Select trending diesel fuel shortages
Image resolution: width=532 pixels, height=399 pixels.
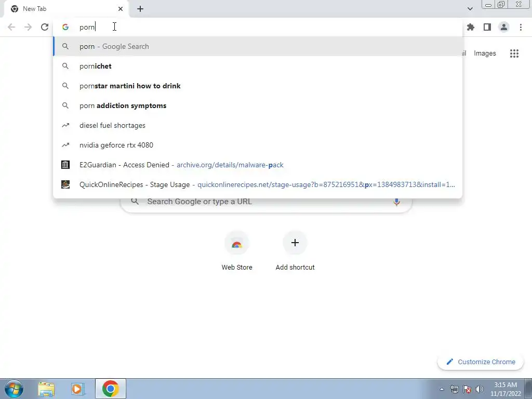tap(258, 125)
